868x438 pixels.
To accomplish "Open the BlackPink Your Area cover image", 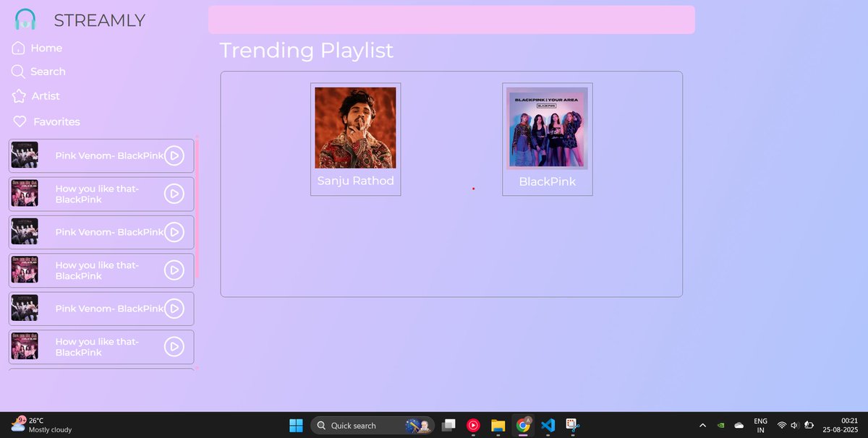I will pos(547,129).
